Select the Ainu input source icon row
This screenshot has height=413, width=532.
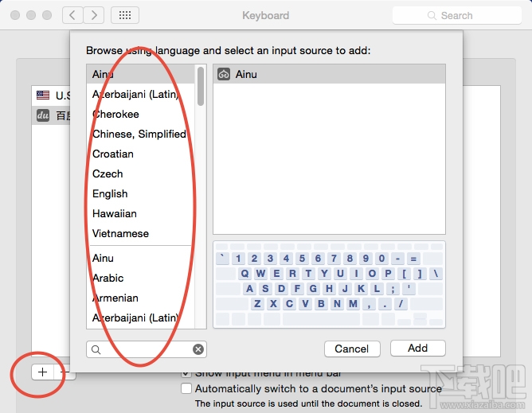coord(329,74)
